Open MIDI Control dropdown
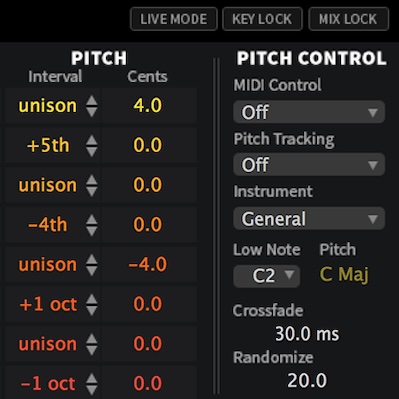 (x=309, y=112)
